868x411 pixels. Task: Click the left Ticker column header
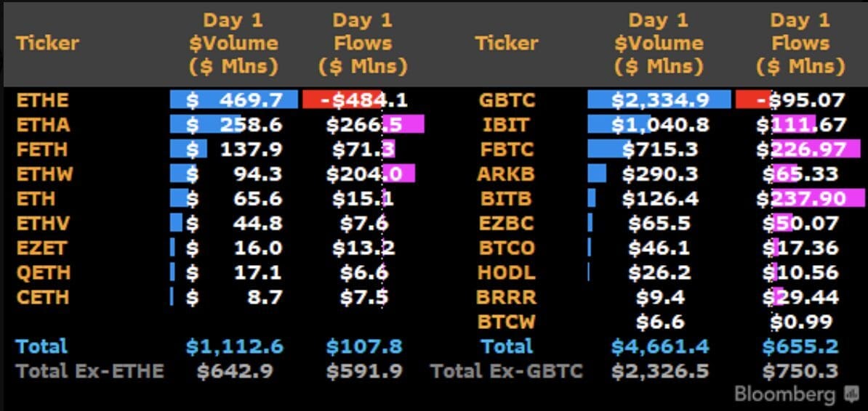(47, 43)
